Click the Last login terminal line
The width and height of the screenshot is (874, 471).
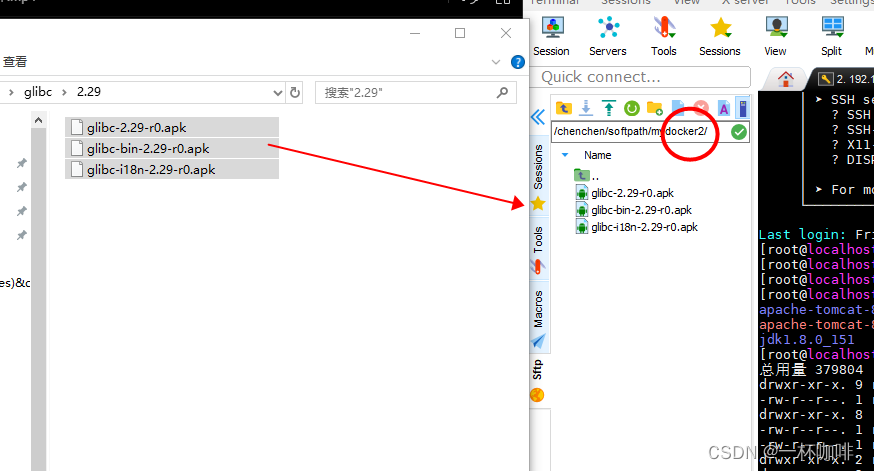[815, 235]
